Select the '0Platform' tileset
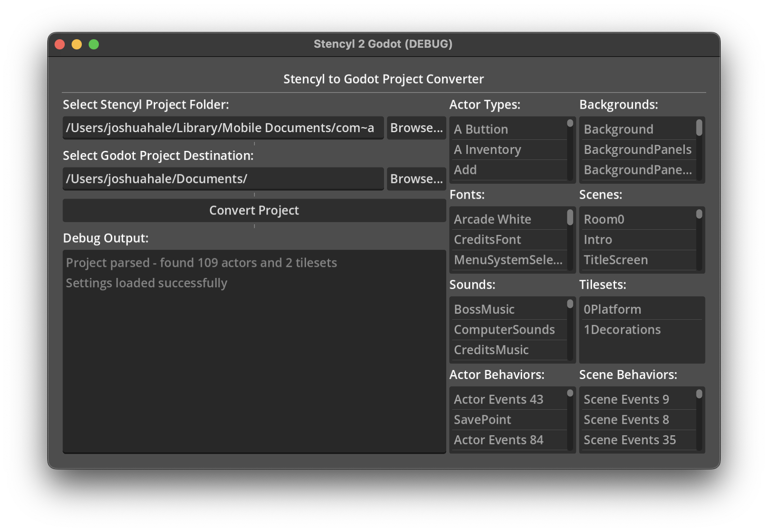Screen dimensions: 768x532 pyautogui.click(x=641, y=309)
